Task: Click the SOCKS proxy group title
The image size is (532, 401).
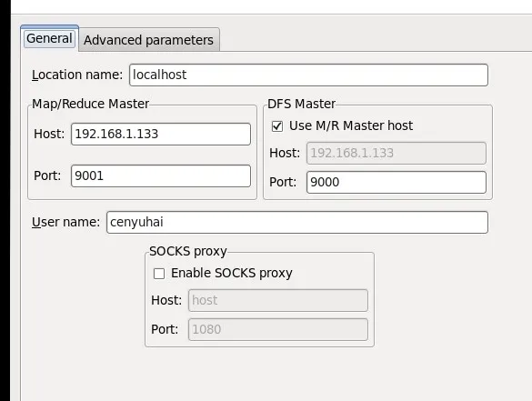Action: click(x=188, y=251)
